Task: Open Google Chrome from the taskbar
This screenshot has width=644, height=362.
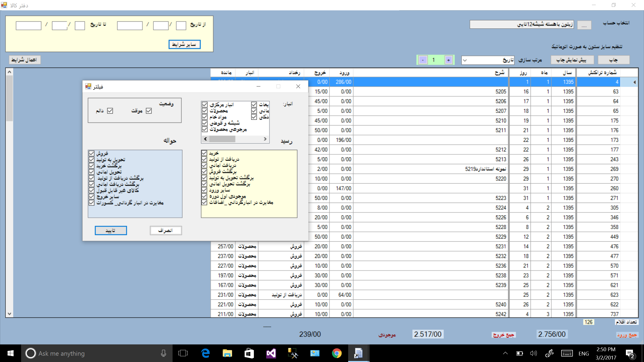Action: coord(337,353)
